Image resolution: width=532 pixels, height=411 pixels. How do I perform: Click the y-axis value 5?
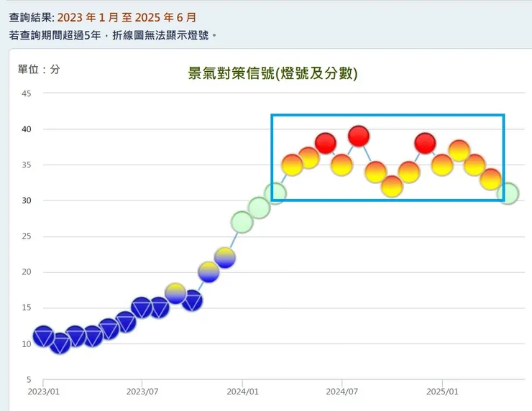[x=29, y=380]
